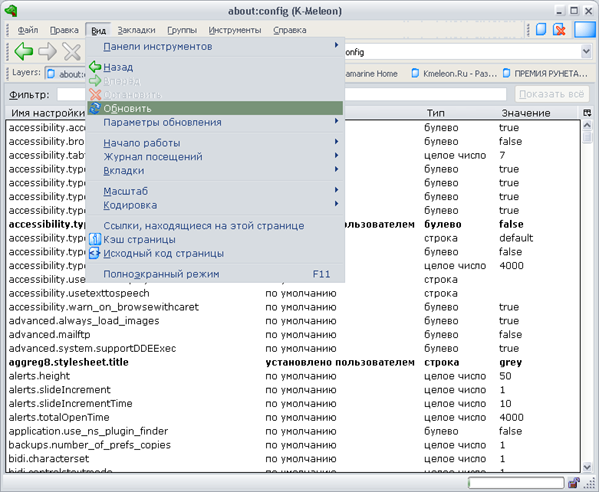Click the Stop X toolbar button
599x492 pixels.
(72, 52)
